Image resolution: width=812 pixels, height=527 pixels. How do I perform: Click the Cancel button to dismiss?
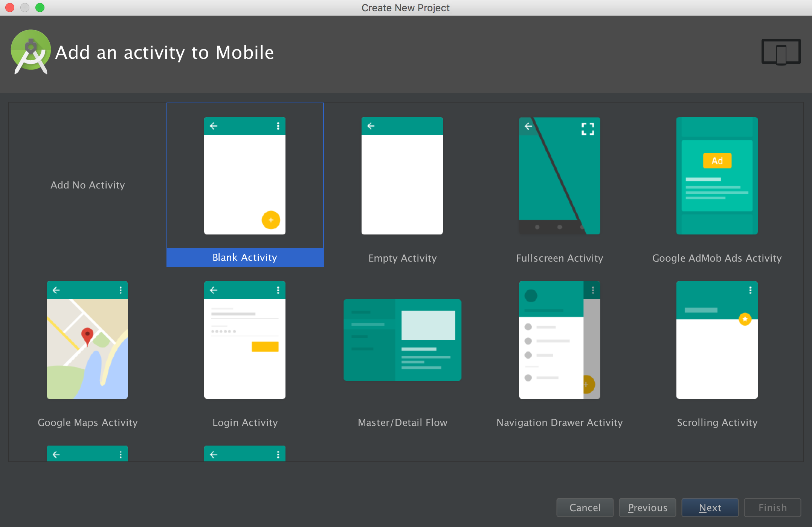586,508
